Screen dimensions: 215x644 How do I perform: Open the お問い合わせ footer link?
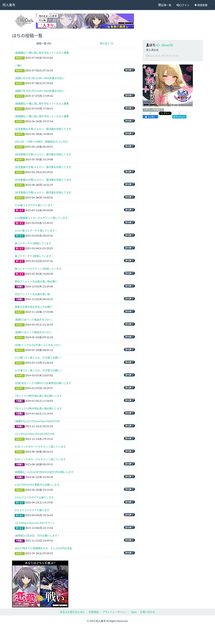(x=147, y=612)
